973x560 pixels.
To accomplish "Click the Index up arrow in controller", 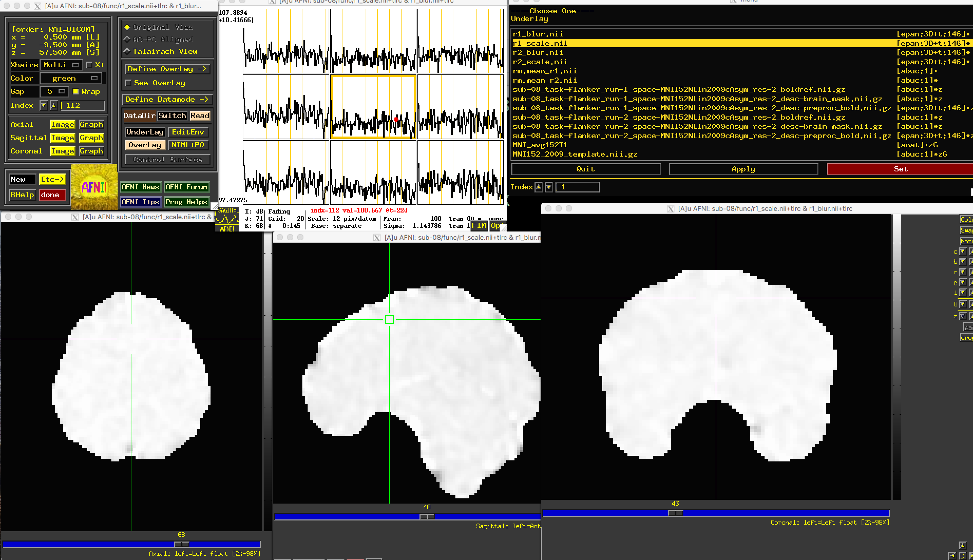I will (x=53, y=105).
